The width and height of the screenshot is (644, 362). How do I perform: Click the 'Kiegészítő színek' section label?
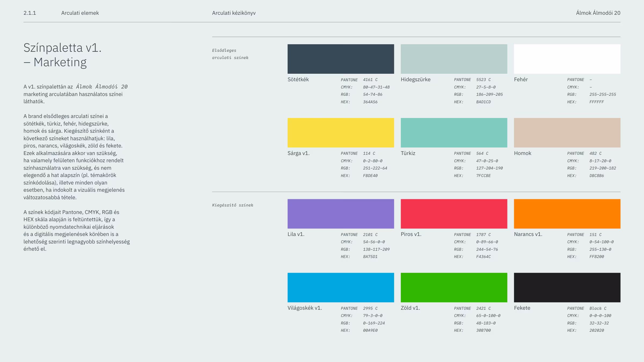pos(233,205)
